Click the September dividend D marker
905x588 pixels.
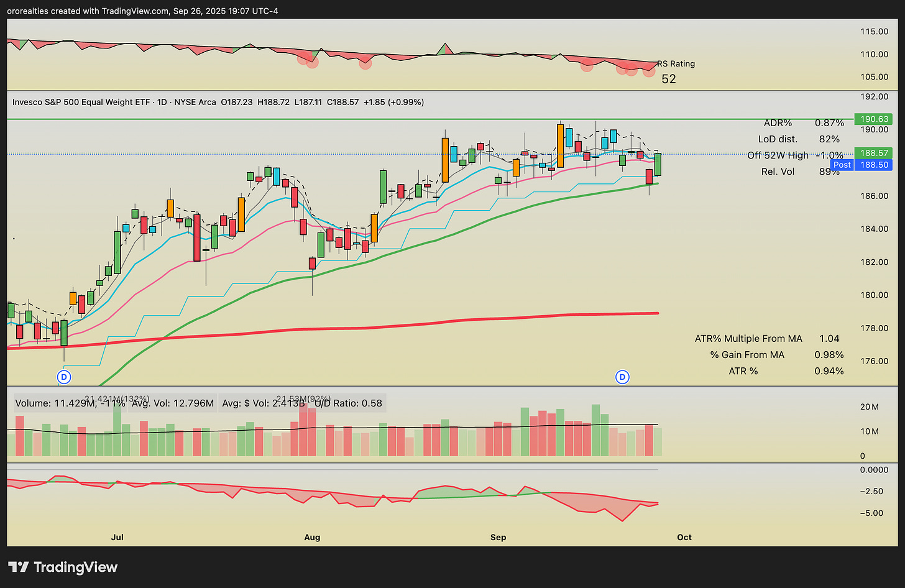622,377
